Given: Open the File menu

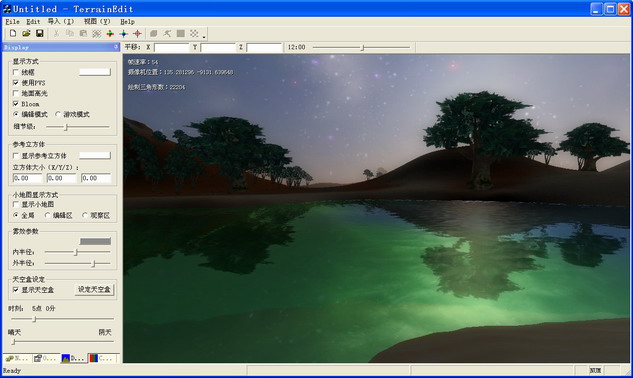Looking at the screenshot, I should pos(12,21).
